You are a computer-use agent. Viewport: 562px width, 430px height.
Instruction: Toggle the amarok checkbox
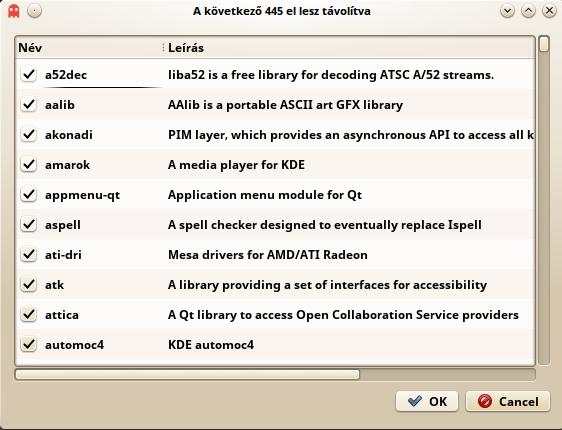pyautogui.click(x=28, y=164)
